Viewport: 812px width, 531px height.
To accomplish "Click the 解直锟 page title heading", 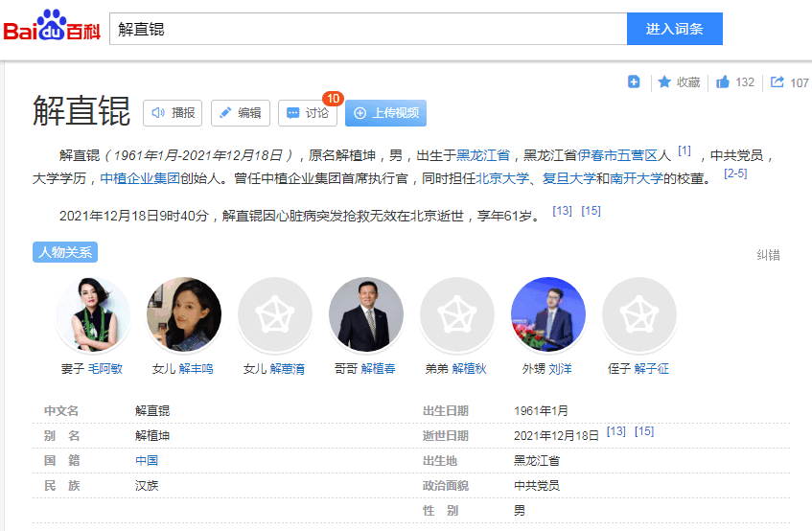I will pyautogui.click(x=81, y=111).
